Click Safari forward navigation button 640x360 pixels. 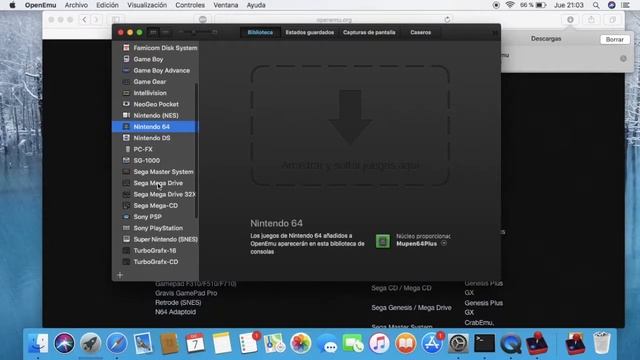click(x=96, y=20)
